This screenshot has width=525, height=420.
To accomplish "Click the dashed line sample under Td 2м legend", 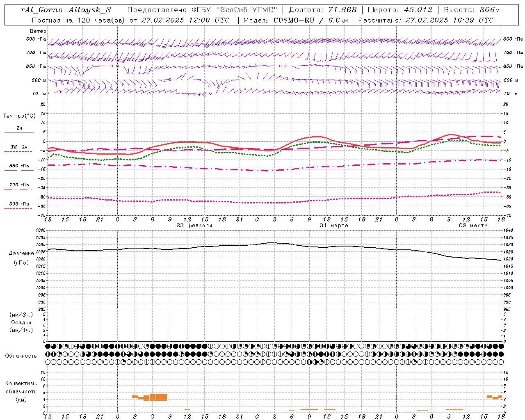I will point(18,152).
